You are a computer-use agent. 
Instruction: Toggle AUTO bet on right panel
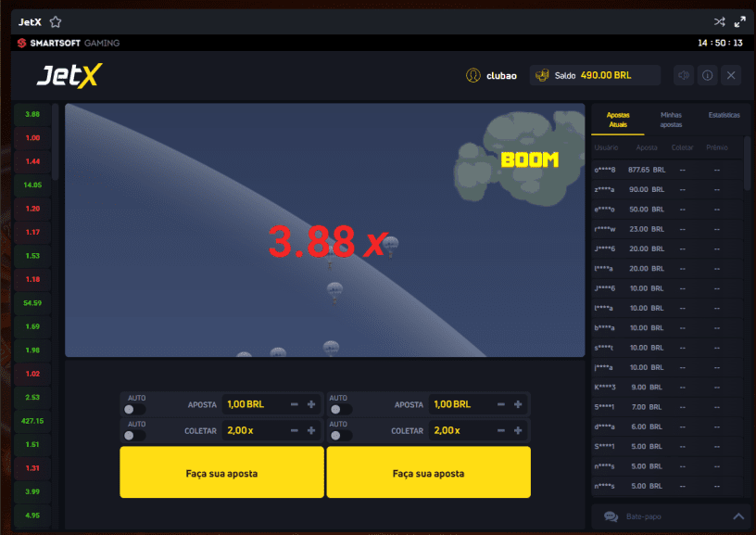341,409
